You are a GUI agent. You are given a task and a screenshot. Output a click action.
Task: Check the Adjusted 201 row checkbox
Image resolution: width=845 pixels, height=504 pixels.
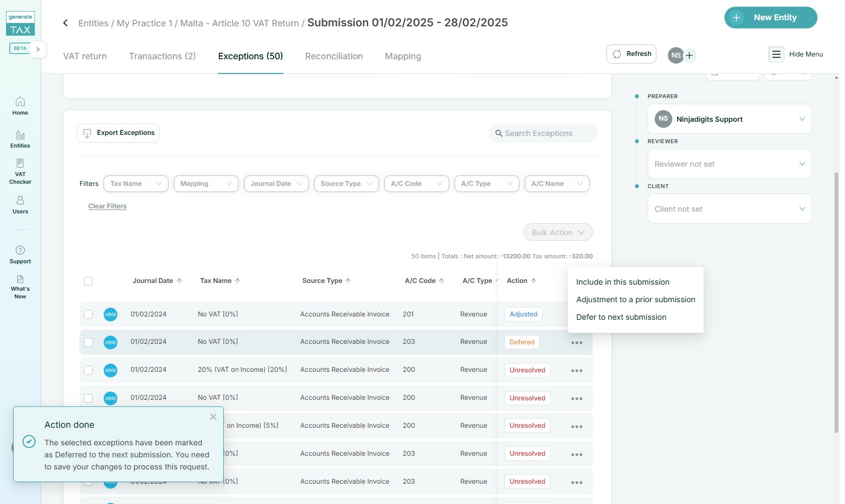pos(88,314)
